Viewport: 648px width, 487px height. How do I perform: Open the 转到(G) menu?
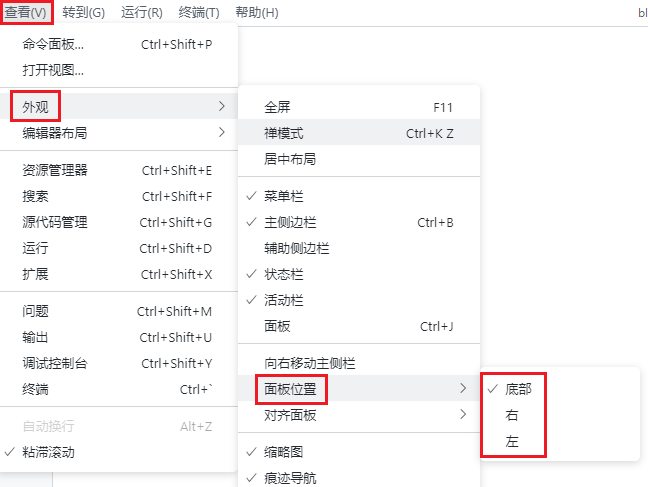coord(83,12)
